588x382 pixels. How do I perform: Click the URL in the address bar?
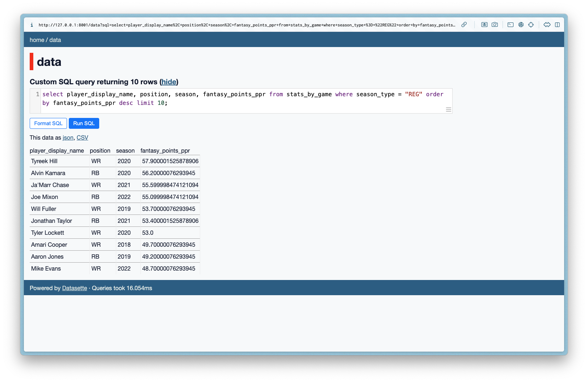click(246, 25)
